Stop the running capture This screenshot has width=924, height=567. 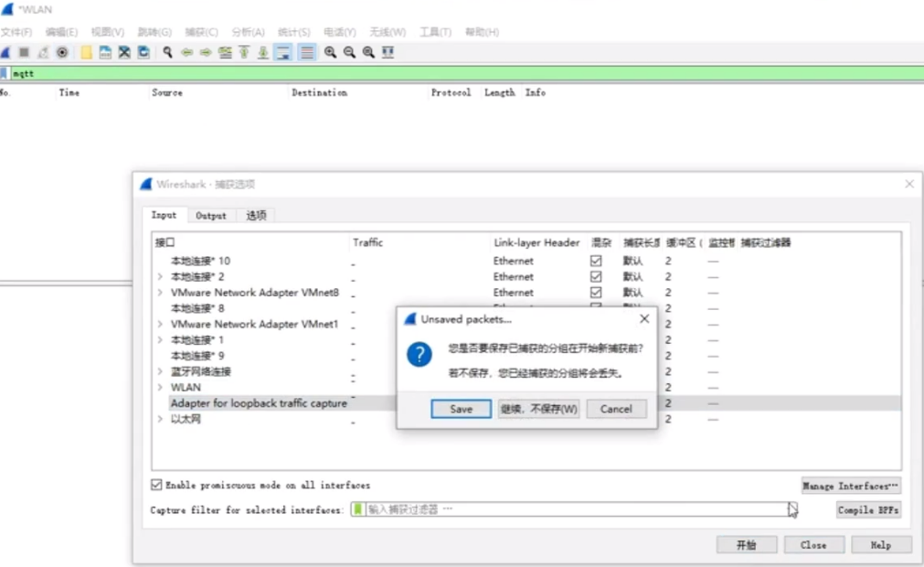coord(24,52)
